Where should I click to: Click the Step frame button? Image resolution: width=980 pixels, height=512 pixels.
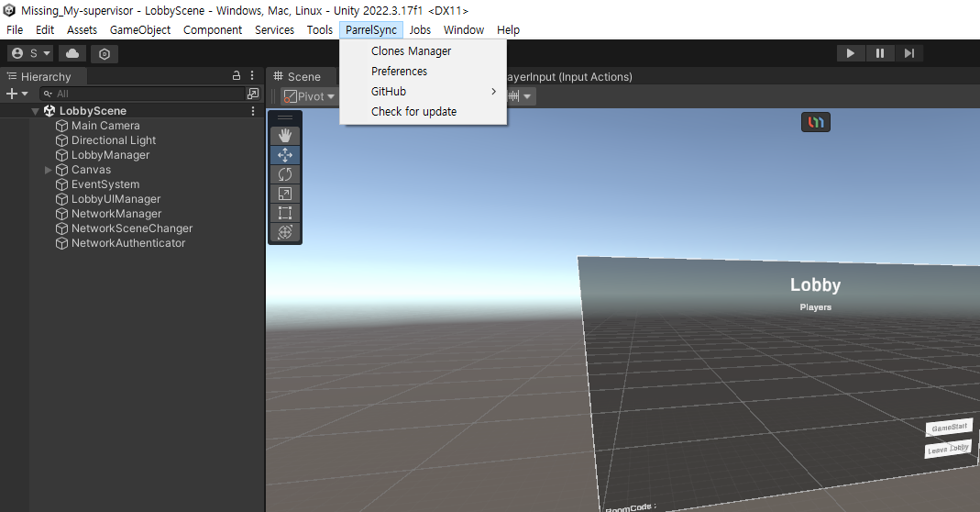coord(908,53)
